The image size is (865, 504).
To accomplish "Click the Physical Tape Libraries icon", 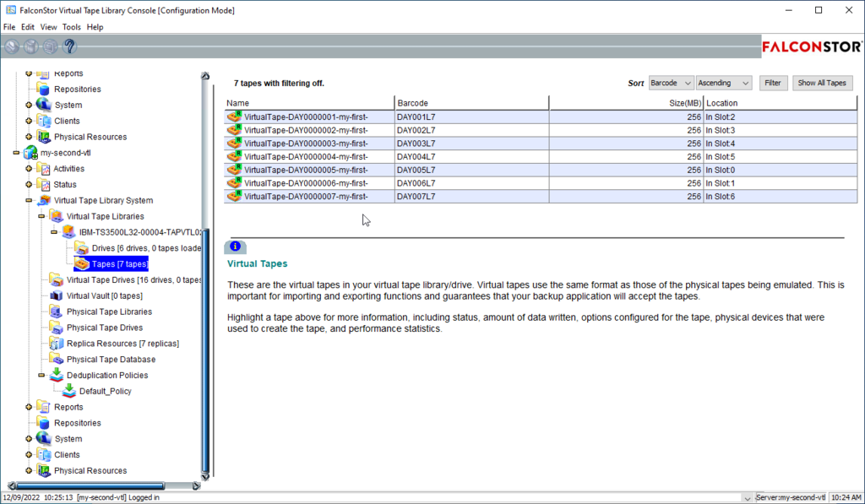I will [57, 312].
